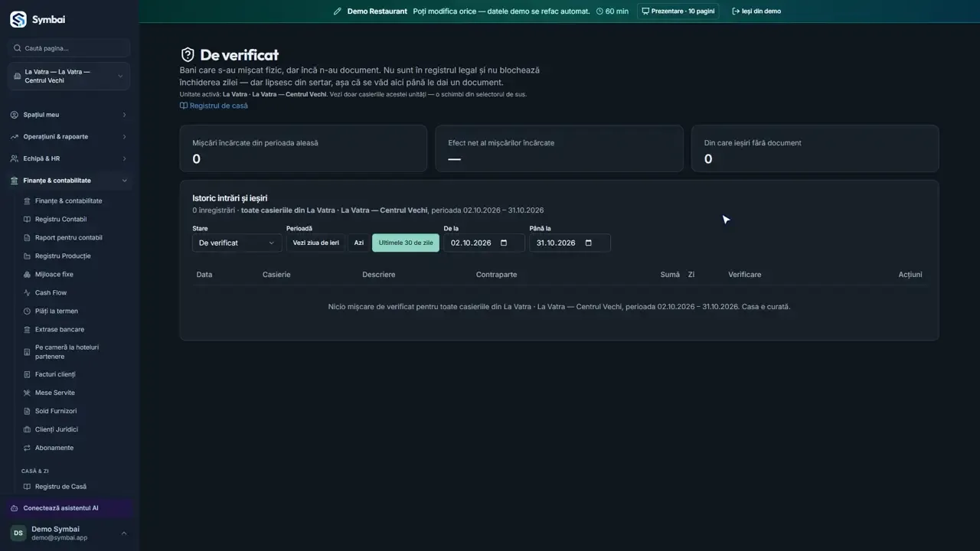
Task: Select Ultimele 30 de zile period
Action: [x=406, y=243]
